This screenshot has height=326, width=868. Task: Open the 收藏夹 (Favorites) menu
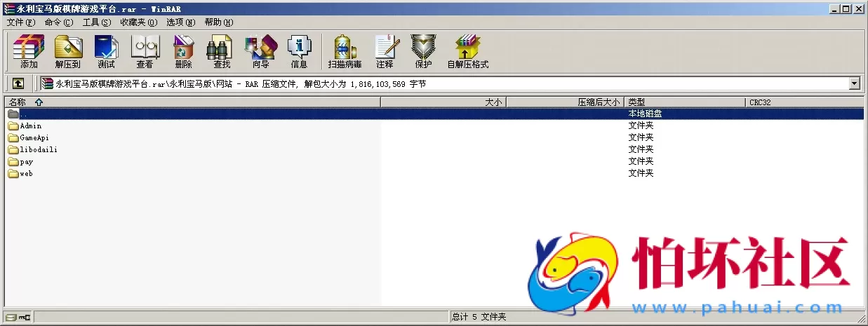point(138,22)
